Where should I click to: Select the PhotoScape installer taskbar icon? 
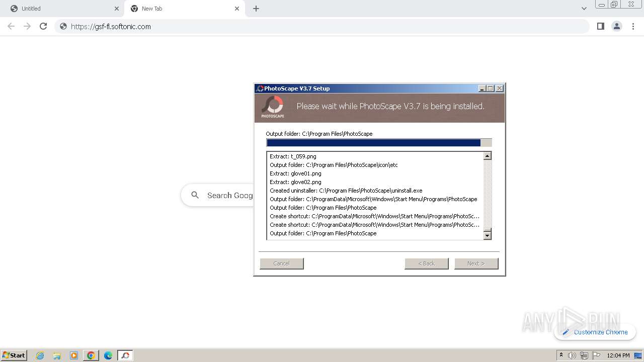click(125, 355)
